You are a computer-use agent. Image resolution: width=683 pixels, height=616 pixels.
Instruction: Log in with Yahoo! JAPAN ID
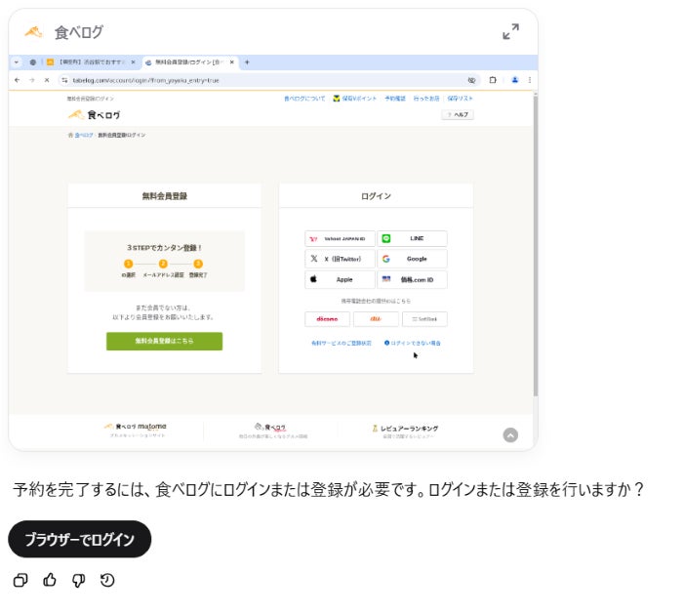[340, 239]
